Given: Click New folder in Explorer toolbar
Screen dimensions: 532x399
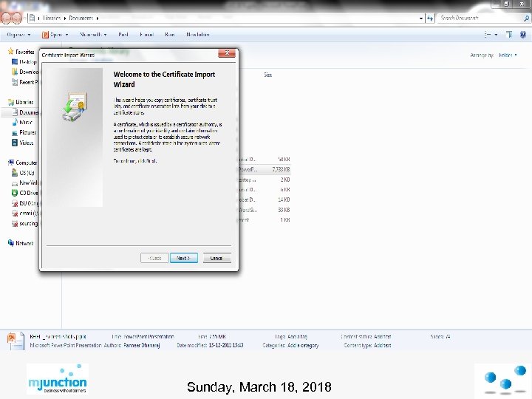Looking at the screenshot, I should [x=198, y=35].
